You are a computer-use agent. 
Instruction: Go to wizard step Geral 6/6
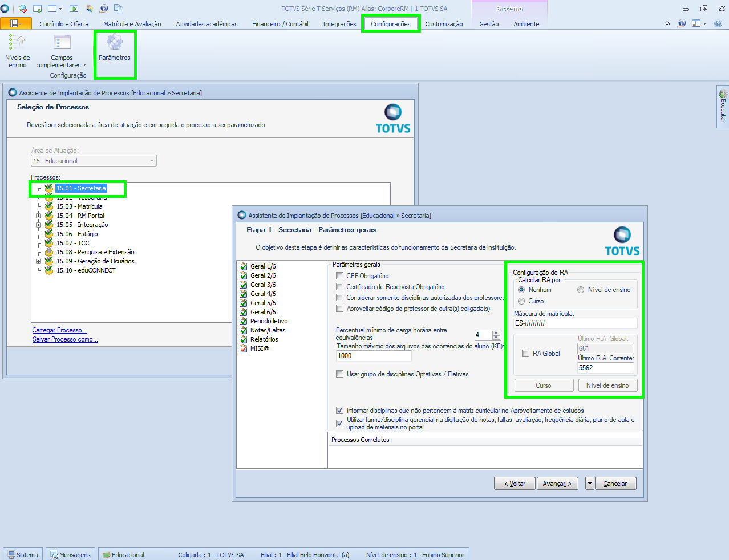263,312
